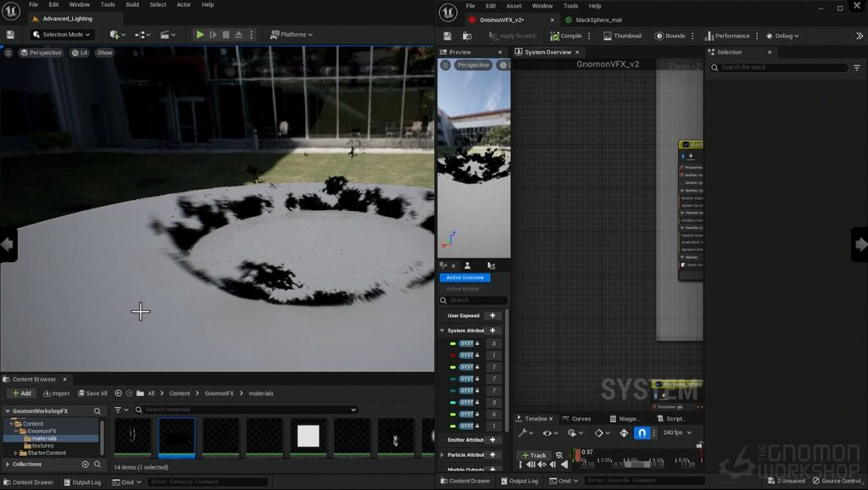The height and width of the screenshot is (490, 868).
Task: Select the white square material thumbnail
Action: pos(308,437)
